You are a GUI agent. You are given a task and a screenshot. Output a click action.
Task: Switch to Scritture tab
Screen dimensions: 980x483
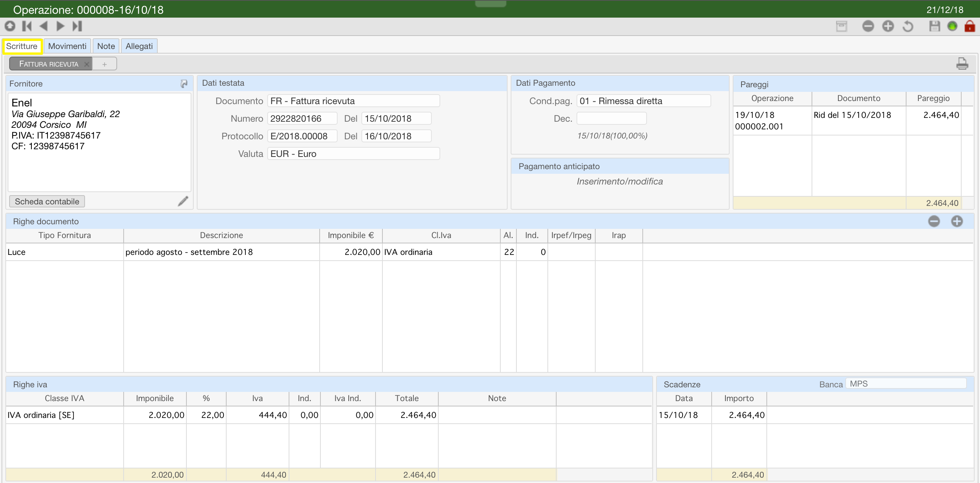tap(22, 46)
